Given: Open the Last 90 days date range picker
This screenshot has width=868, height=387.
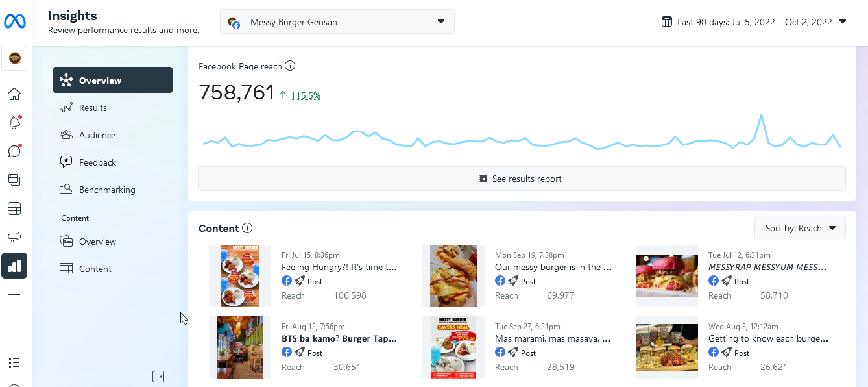Looking at the screenshot, I should coord(754,21).
